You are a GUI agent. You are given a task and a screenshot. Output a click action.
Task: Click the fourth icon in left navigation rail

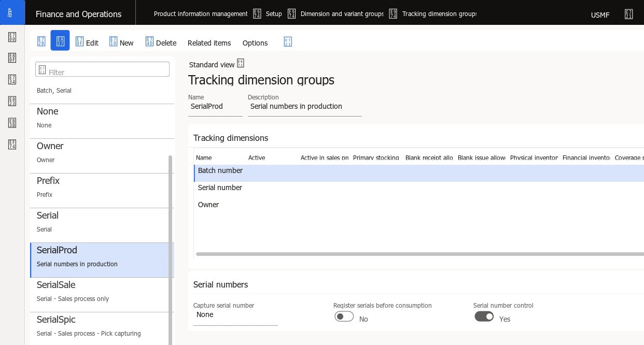(x=12, y=101)
